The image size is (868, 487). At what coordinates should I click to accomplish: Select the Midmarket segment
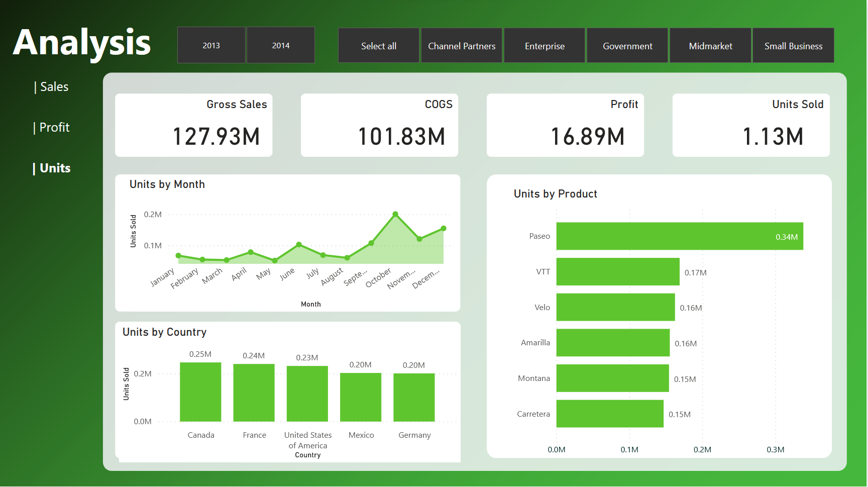click(x=710, y=45)
